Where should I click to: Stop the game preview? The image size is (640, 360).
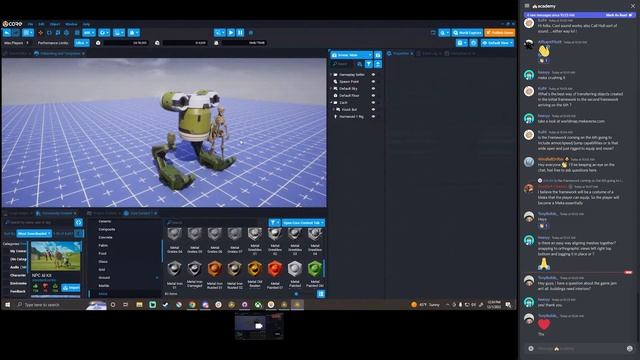[251, 33]
